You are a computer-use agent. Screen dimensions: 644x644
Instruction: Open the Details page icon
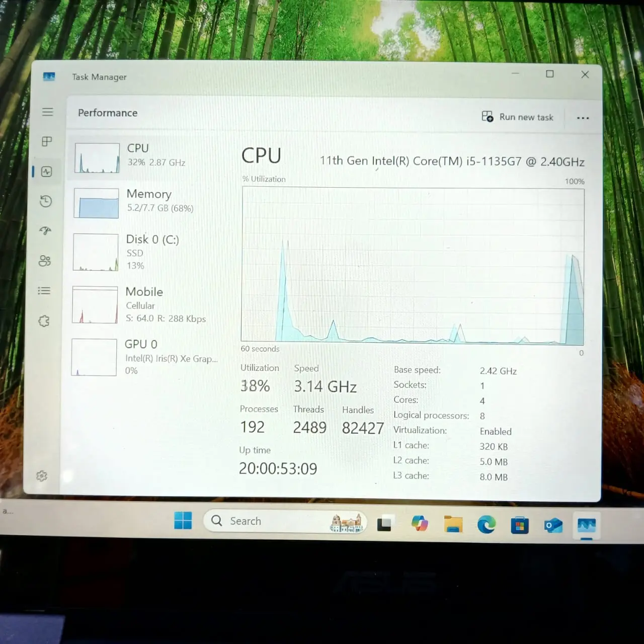click(44, 291)
